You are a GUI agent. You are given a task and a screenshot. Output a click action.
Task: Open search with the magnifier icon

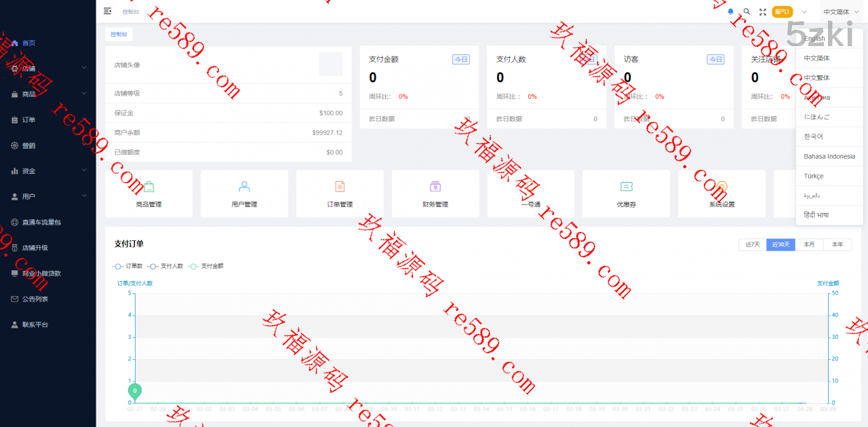click(747, 12)
